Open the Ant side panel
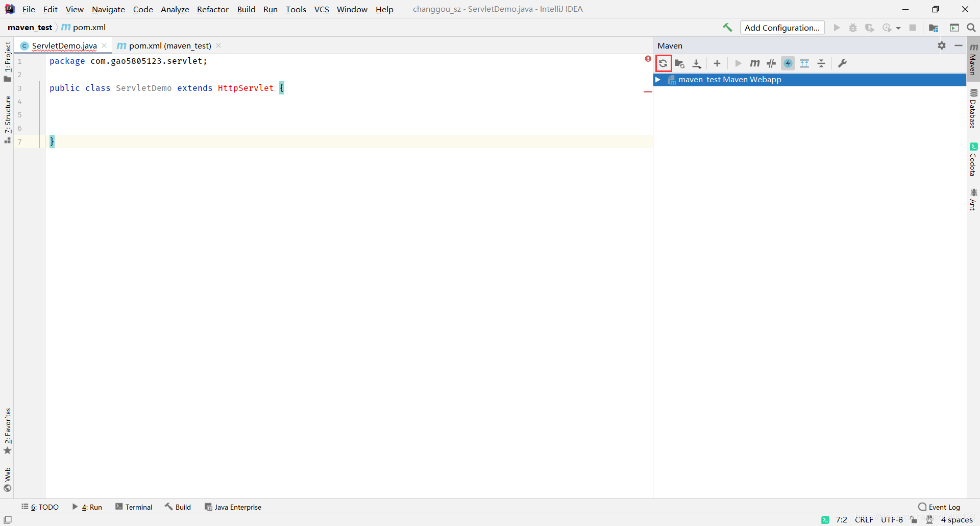980x526 pixels. coord(973,200)
